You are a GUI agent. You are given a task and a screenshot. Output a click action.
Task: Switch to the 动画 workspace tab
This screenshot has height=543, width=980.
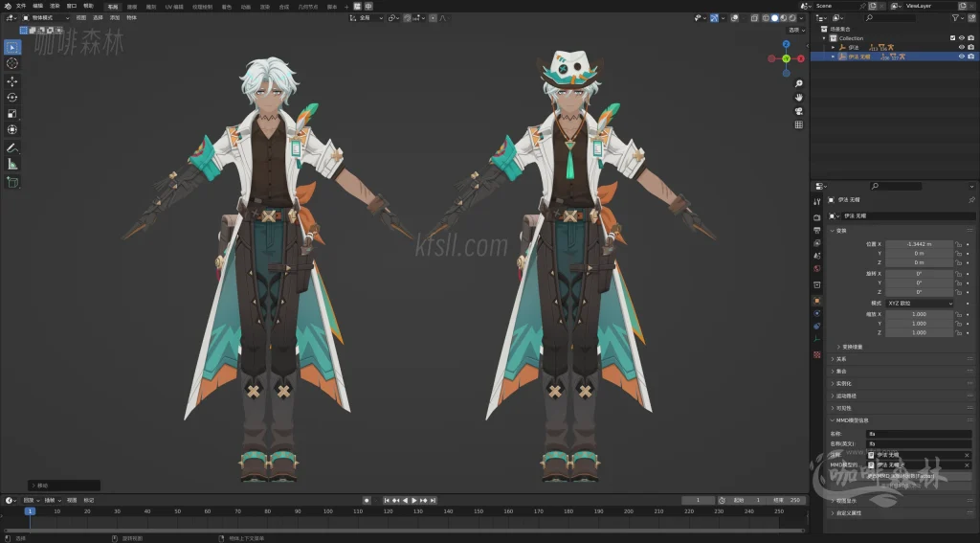coord(246,7)
